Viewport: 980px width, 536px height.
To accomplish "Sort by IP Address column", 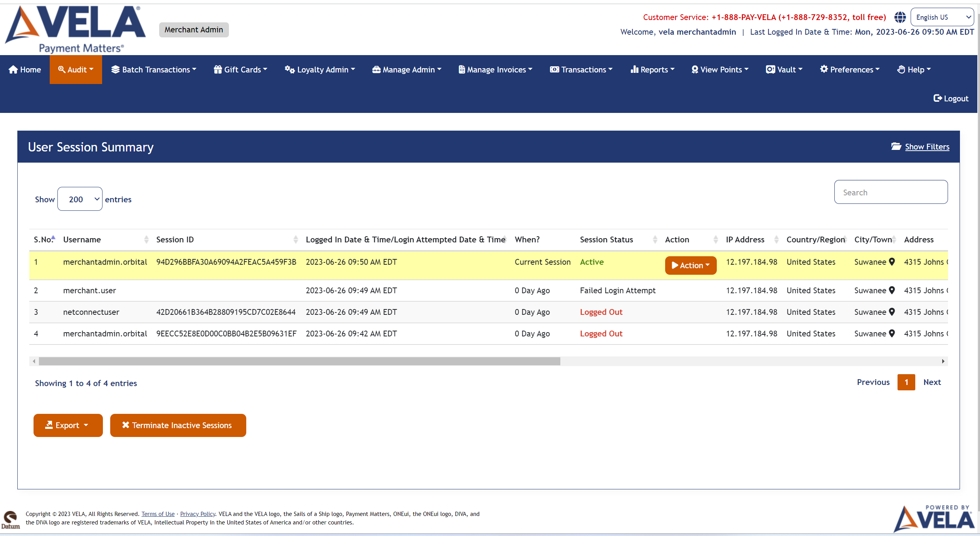I will pyautogui.click(x=776, y=239).
